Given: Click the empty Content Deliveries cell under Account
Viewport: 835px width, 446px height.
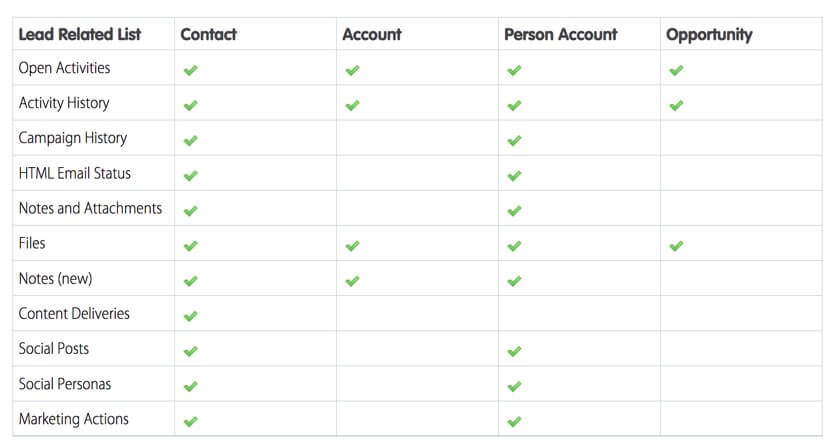Looking at the screenshot, I should point(416,314).
